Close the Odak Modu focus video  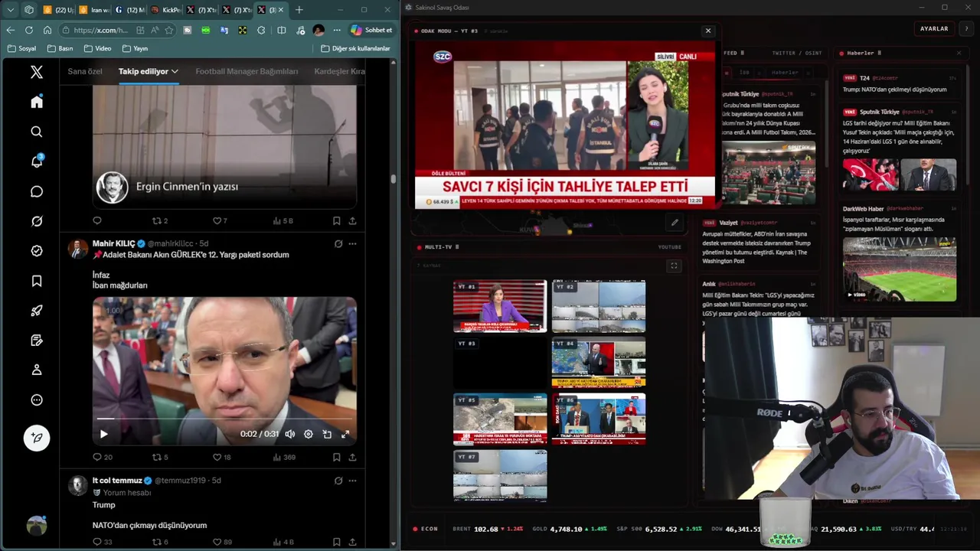click(x=708, y=31)
